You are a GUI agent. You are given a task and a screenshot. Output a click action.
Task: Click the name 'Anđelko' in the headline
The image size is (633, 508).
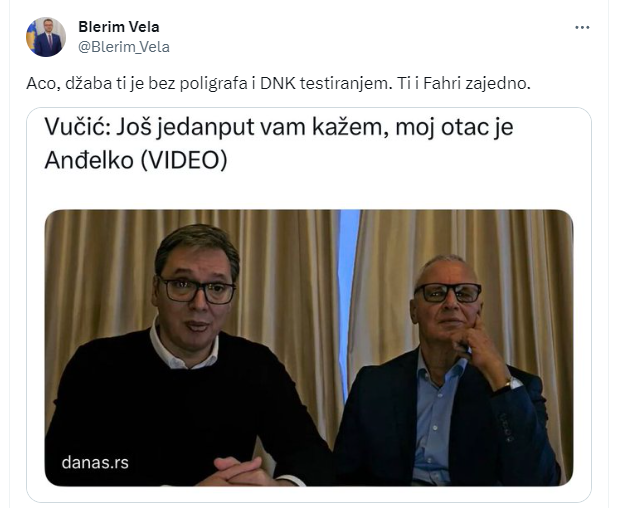click(x=89, y=160)
